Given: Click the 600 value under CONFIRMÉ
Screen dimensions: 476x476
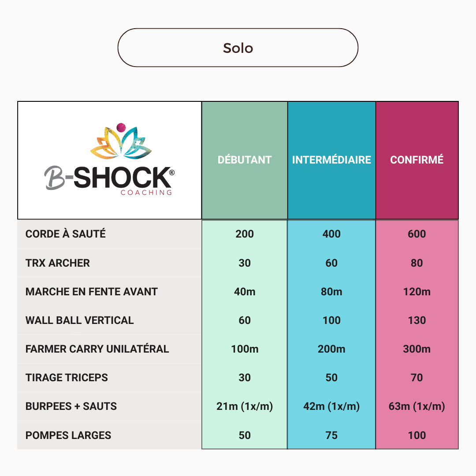Looking at the screenshot, I should (x=417, y=234).
